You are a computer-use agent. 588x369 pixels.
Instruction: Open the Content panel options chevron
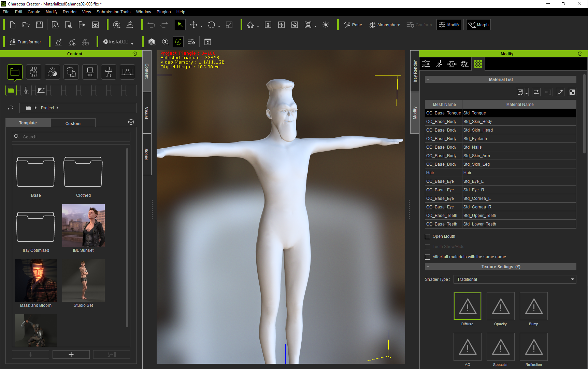coord(131,122)
